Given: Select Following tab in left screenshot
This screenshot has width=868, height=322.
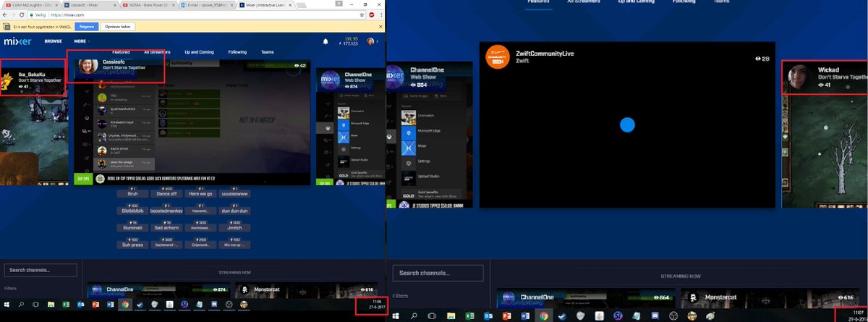Looking at the screenshot, I should 237,52.
